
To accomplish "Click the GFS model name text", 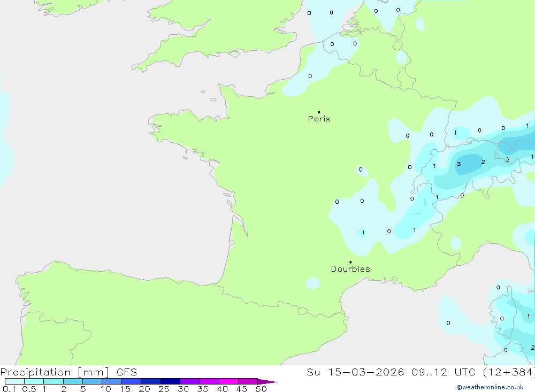I will pos(127,372).
